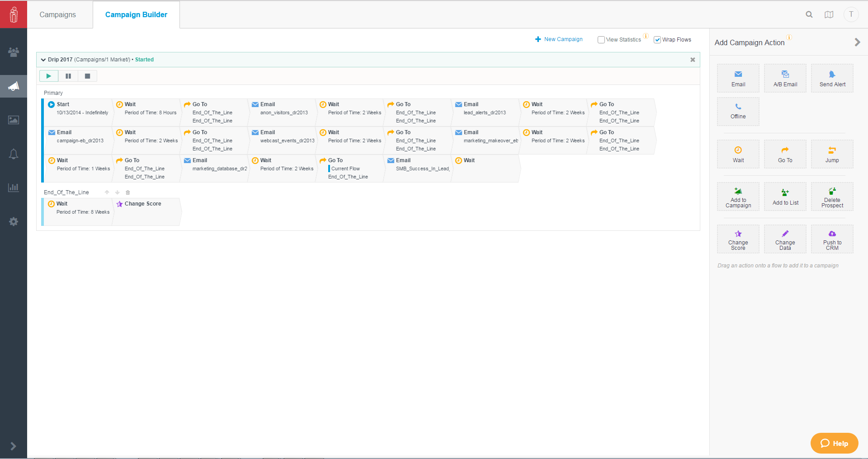Image resolution: width=868 pixels, height=459 pixels.
Task: Stop the Drip 2017 campaign
Action: pyautogui.click(x=88, y=76)
